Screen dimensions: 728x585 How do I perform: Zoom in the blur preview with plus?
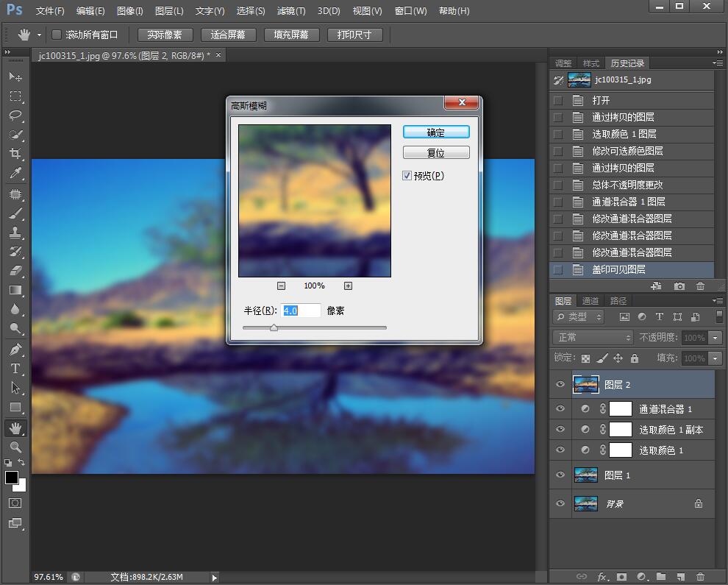coord(348,286)
